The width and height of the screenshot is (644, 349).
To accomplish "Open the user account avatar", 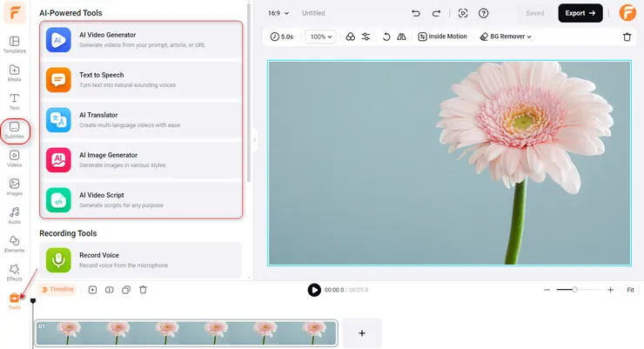I will (627, 13).
